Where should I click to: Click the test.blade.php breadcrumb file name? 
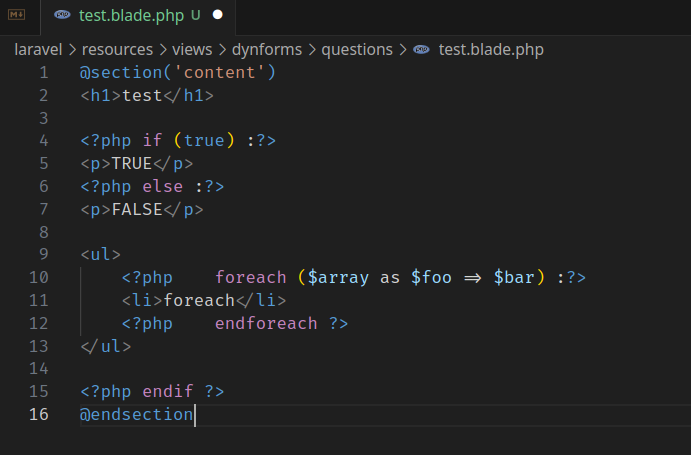pos(491,49)
